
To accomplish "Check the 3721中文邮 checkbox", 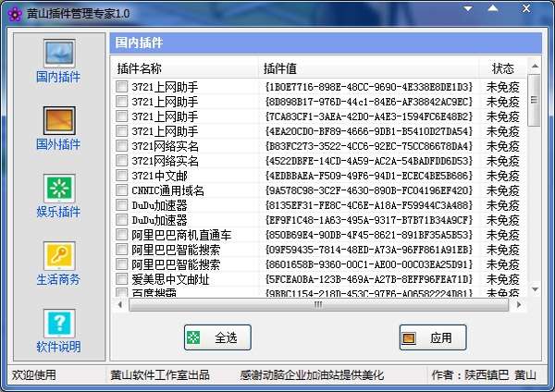I will 122,176.
